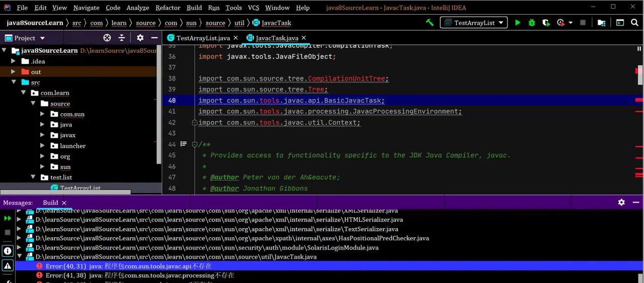Open the Build menu
644x283 pixels.
[194, 8]
